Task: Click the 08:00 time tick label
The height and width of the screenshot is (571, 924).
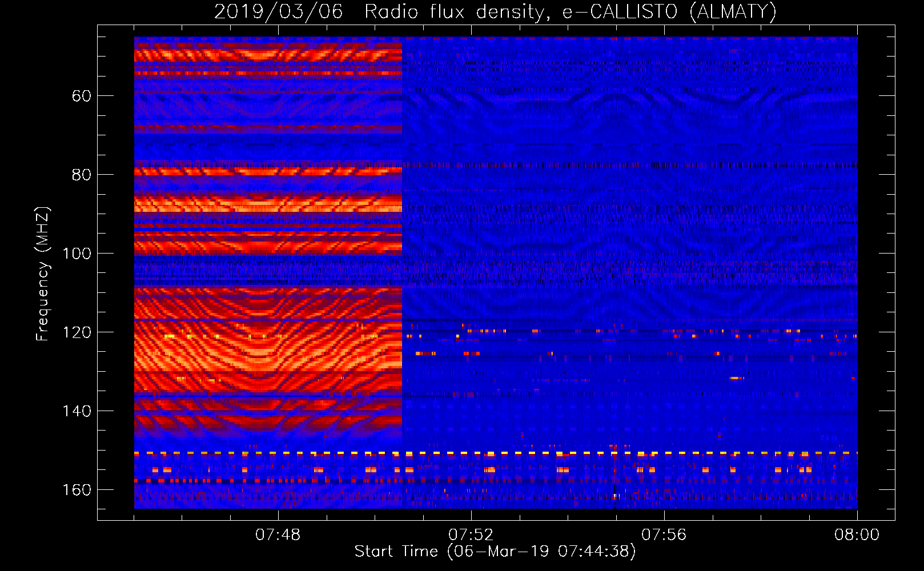Action: click(857, 535)
